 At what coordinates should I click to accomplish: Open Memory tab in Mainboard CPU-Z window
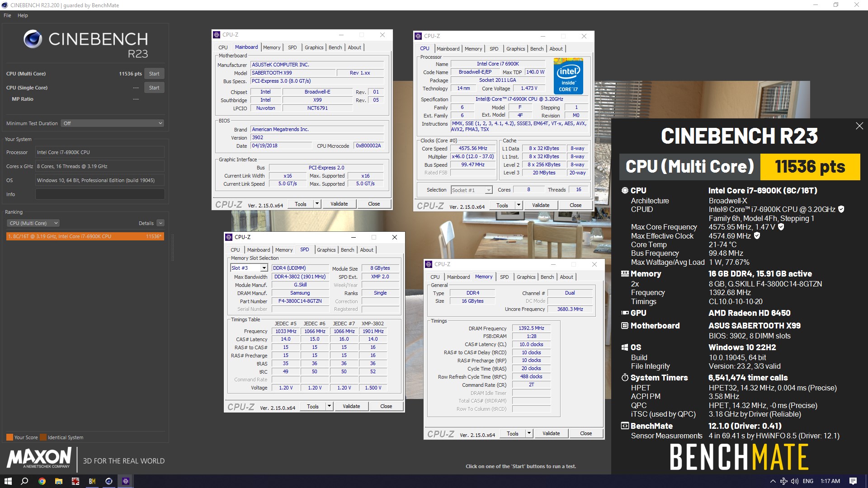pos(272,47)
